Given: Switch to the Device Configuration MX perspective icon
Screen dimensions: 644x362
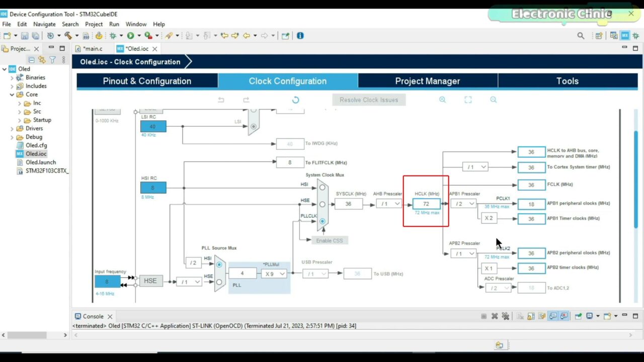Looking at the screenshot, I should click(x=625, y=36).
